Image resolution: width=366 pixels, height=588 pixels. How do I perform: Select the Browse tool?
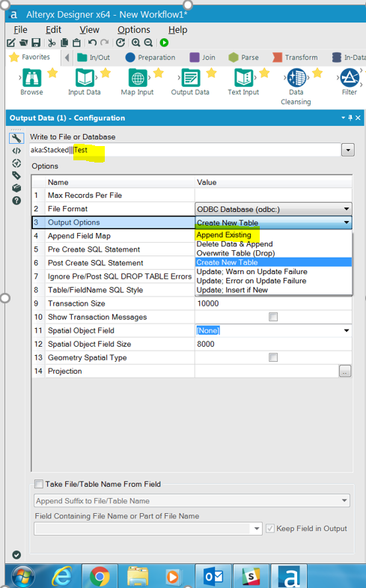31,82
